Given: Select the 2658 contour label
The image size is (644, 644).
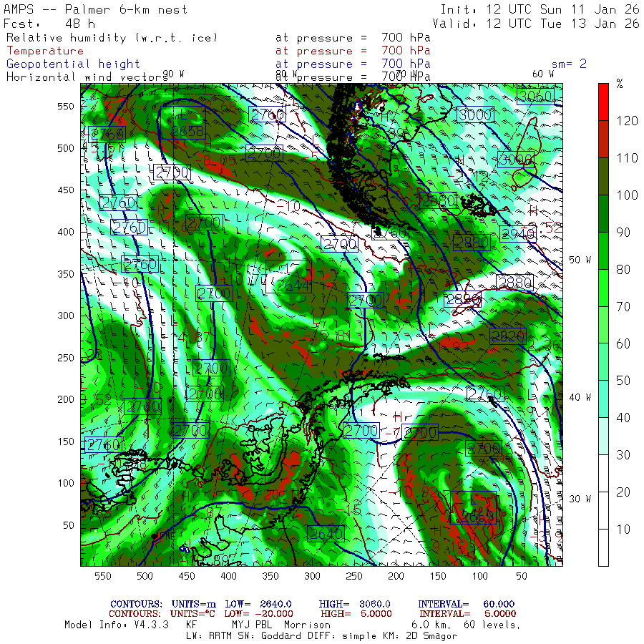Looking at the screenshot, I should click(188, 131).
